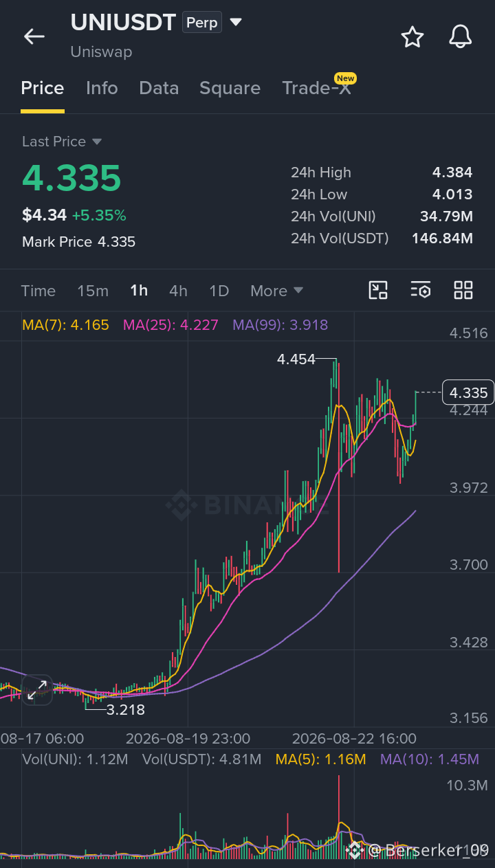Open chart indicator settings icon
The image size is (495, 868).
421,290
